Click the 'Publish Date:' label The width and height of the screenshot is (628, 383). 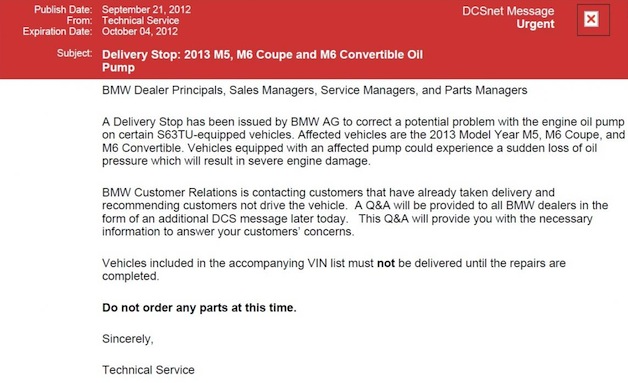(x=63, y=10)
